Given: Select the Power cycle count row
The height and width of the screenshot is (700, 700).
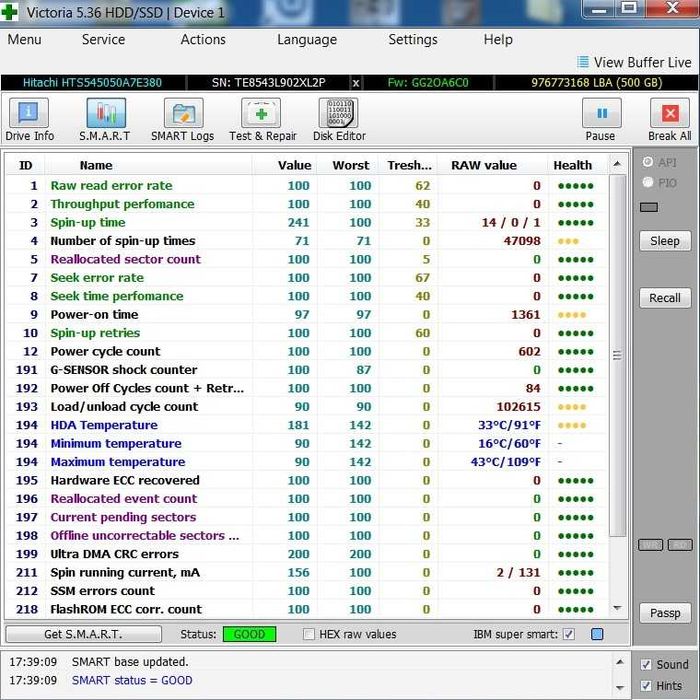Looking at the screenshot, I should tap(306, 351).
